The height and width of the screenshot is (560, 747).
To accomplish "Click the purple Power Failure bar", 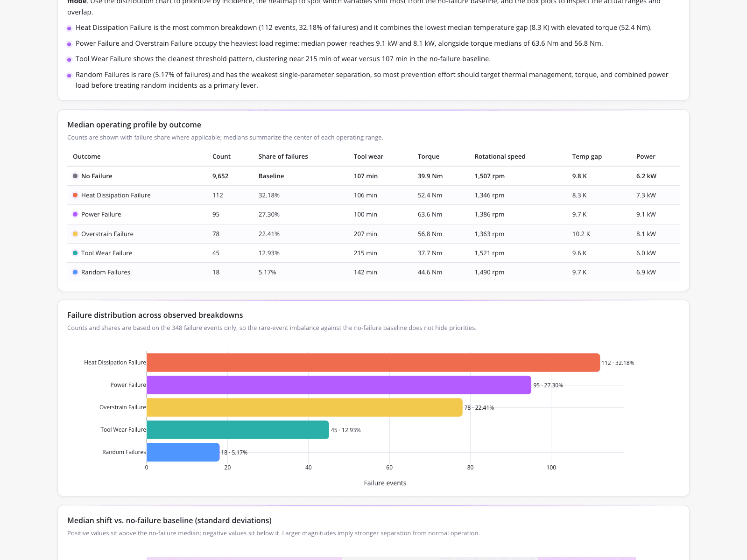I will pos(339,385).
